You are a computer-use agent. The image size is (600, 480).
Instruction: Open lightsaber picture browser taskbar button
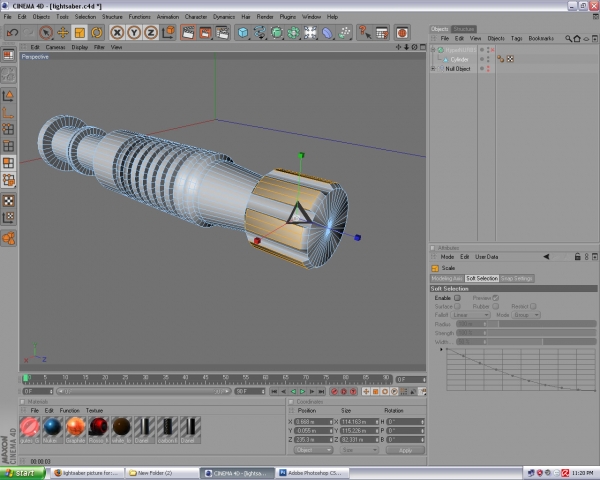[x=87, y=473]
